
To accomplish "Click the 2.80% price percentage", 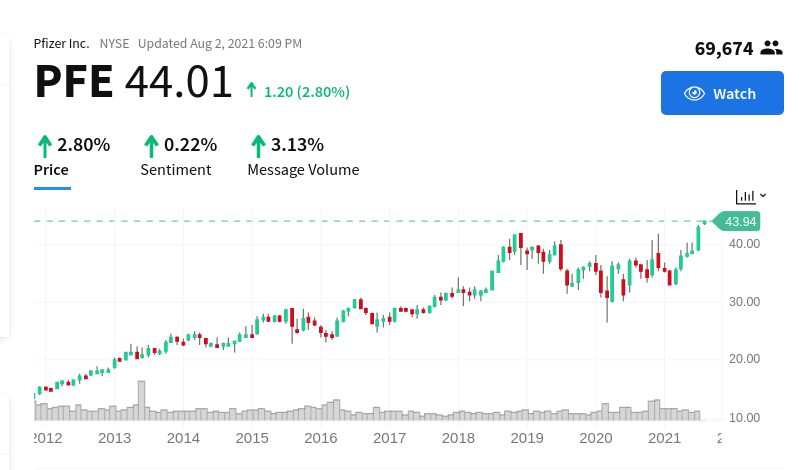I will click(84, 145).
